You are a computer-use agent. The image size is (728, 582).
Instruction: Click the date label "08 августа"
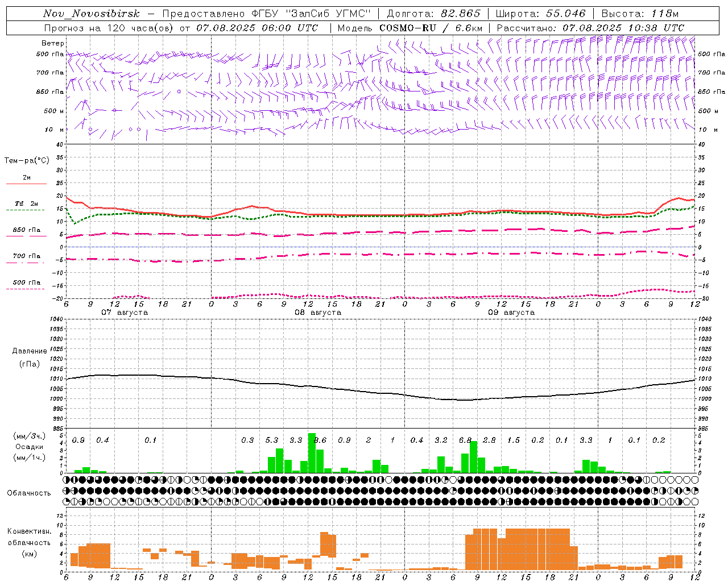tap(318, 313)
